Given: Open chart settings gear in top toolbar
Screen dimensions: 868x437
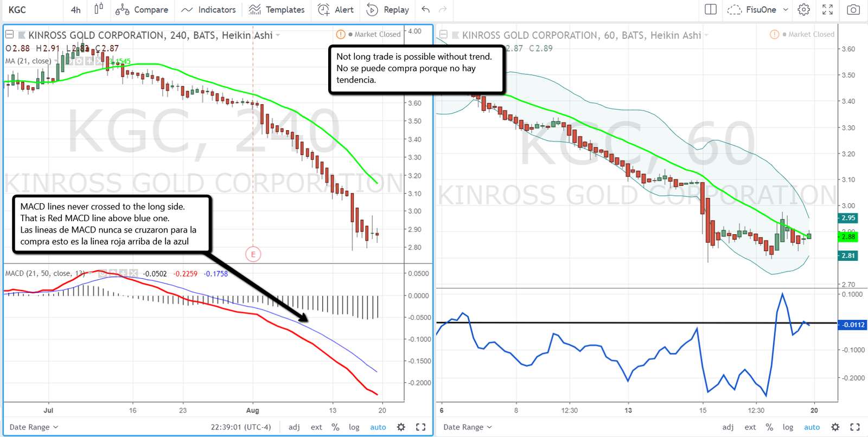Looking at the screenshot, I should tap(804, 10).
